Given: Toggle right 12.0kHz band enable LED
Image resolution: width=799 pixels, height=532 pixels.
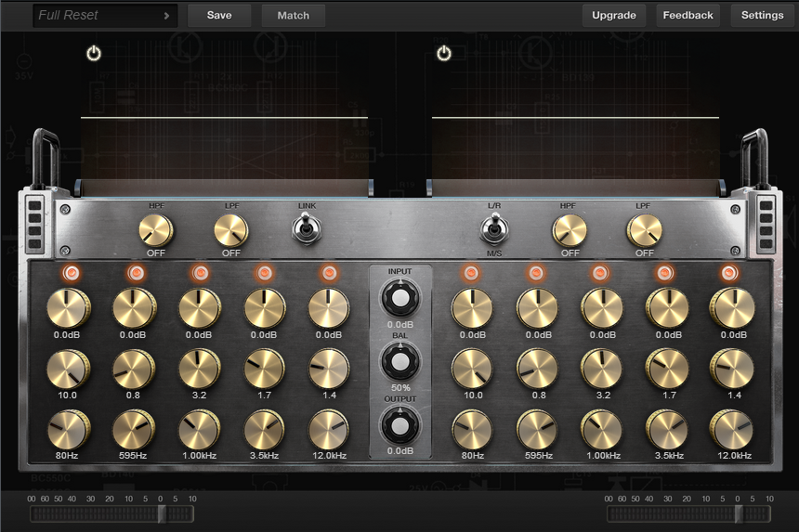Looking at the screenshot, I should pyautogui.click(x=728, y=273).
